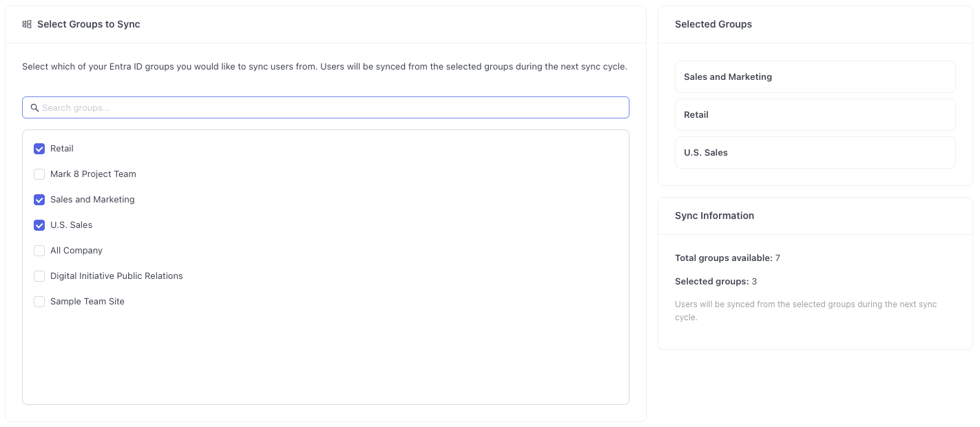Screen dimensions: 980x427
Task: Click the U.S. Sales card in Selected Groups
Action: click(815, 152)
